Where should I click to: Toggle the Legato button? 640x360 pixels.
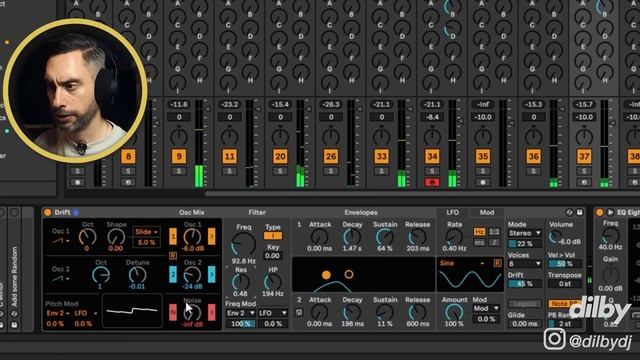(525, 304)
